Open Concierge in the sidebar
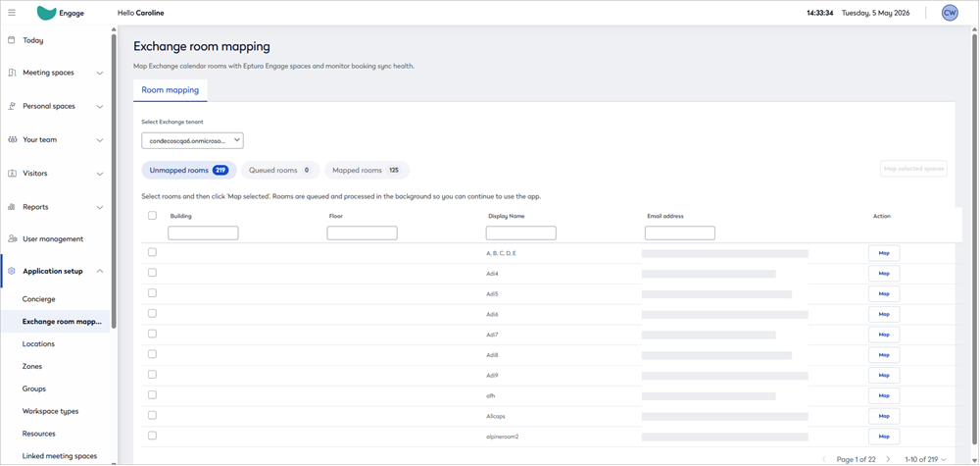This screenshot has height=466, width=980. (x=39, y=299)
